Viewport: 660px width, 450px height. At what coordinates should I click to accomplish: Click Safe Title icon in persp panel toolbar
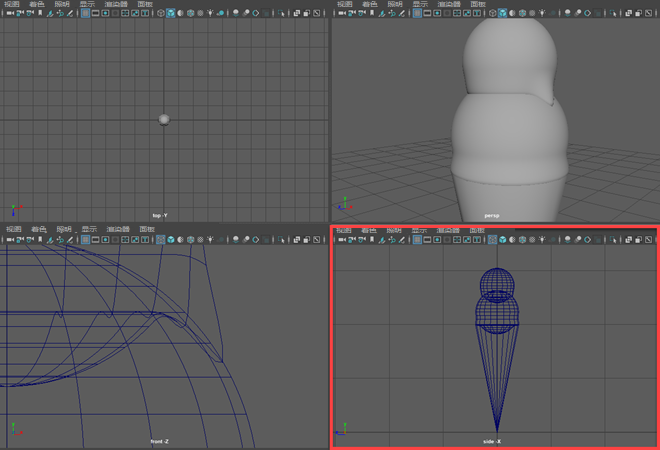[x=476, y=13]
